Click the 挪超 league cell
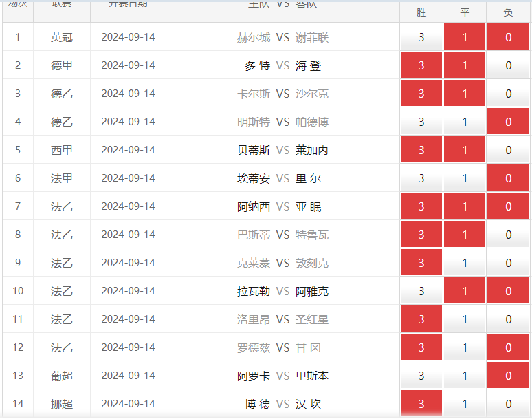Image resolution: width=532 pixels, height=419 pixels. [62, 404]
